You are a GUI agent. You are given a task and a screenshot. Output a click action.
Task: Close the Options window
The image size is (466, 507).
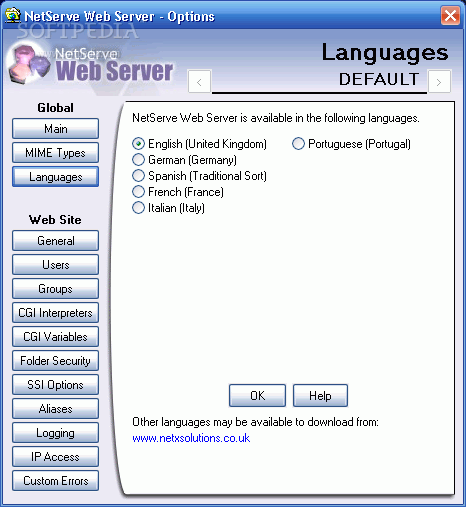coord(450,15)
